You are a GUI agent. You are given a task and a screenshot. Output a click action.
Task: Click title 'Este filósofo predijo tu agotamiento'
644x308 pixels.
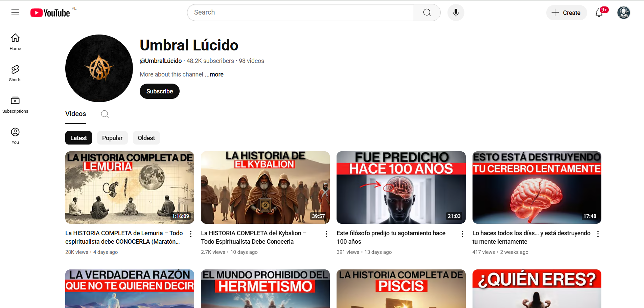coord(391,237)
